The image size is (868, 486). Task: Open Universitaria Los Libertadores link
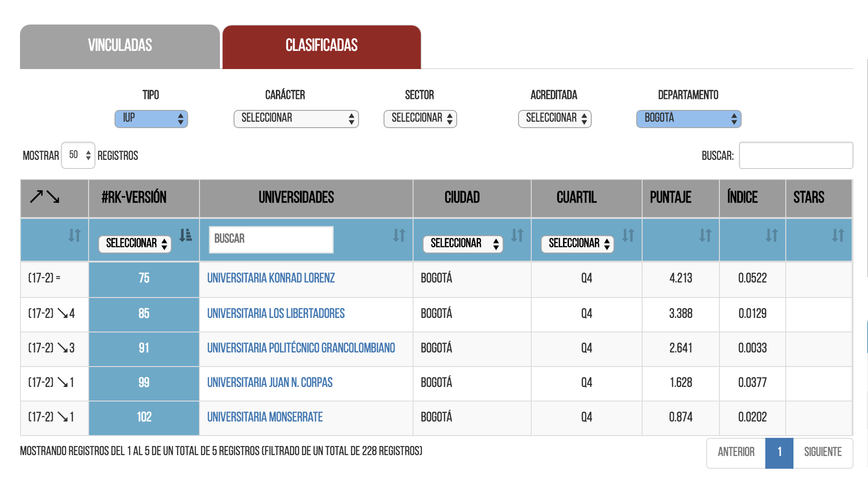[276, 313]
